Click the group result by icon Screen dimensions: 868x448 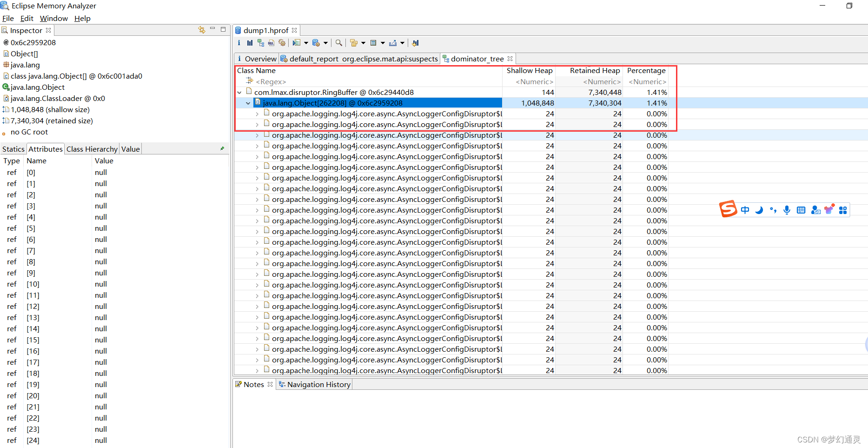354,43
